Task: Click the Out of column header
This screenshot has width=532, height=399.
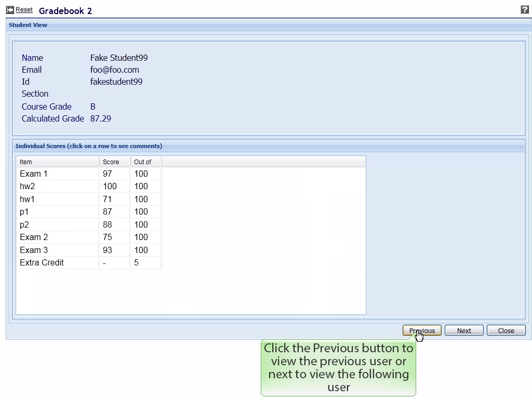Action: click(146, 162)
